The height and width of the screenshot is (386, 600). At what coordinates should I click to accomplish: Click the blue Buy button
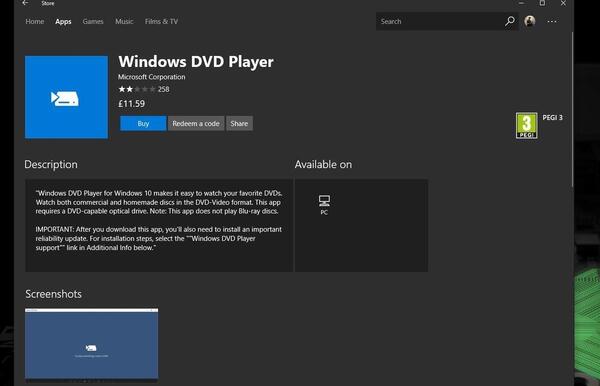point(143,123)
